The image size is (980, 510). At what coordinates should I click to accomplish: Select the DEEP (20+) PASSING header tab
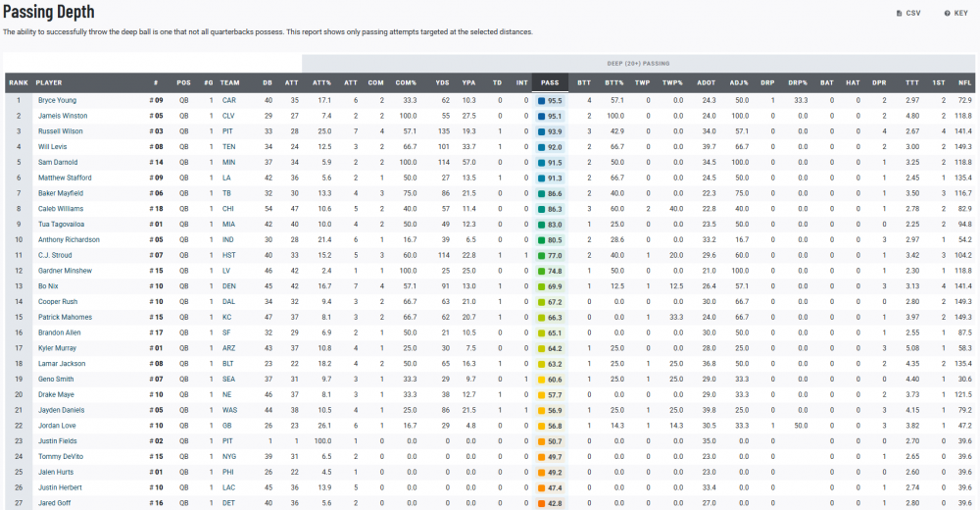click(x=640, y=63)
